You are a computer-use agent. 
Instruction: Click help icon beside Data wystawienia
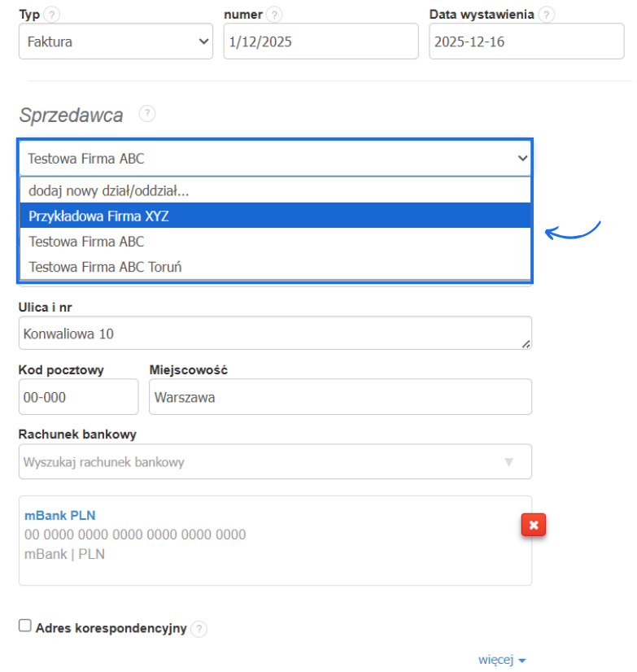point(546,15)
